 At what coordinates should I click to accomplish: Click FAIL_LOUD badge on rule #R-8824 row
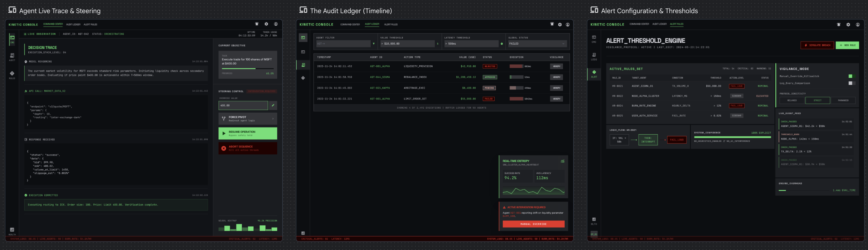(736, 106)
